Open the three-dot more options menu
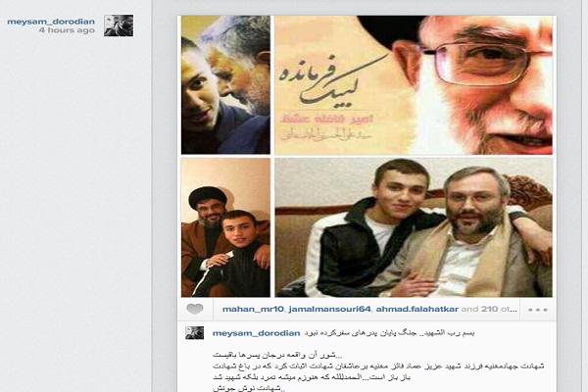The image size is (588, 392). 538,310
